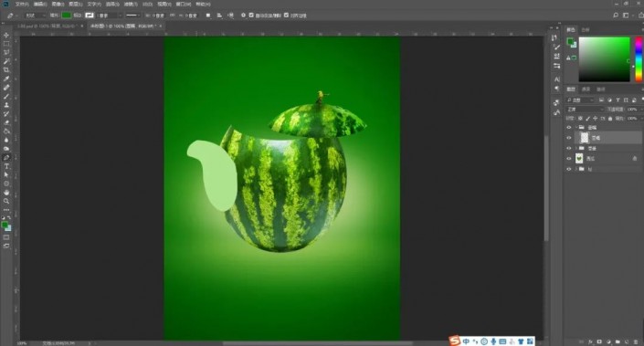Toggle Quick Mask mode icon
The image size is (644, 346).
coord(6,237)
